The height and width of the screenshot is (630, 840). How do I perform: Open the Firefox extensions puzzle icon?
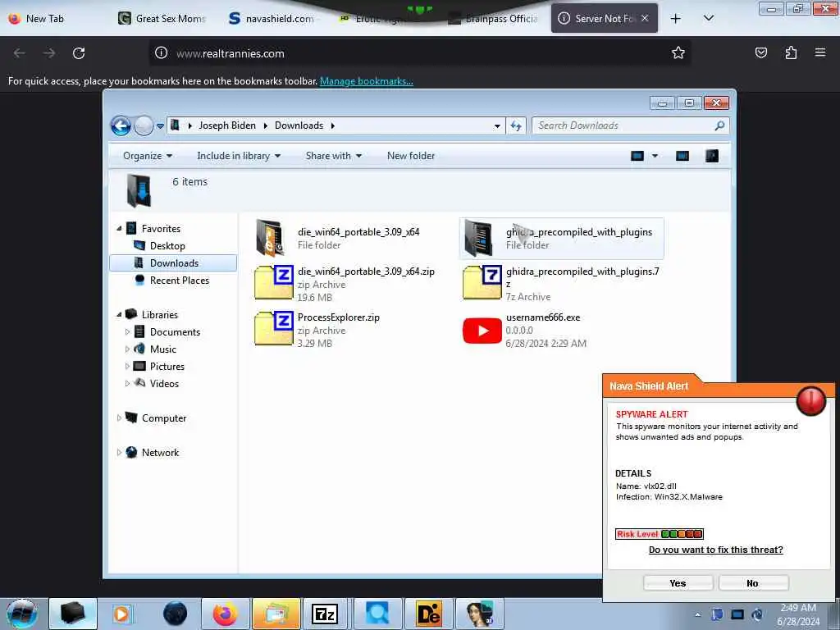click(x=791, y=52)
